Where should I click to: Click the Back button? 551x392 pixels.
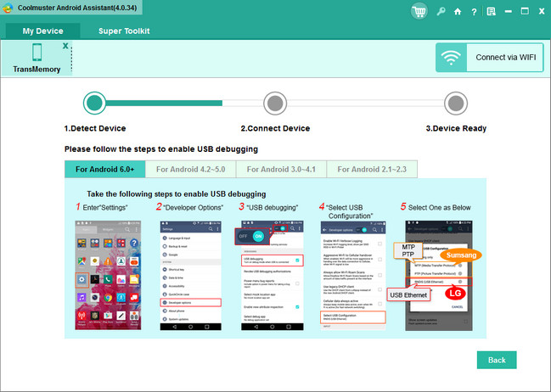click(497, 336)
